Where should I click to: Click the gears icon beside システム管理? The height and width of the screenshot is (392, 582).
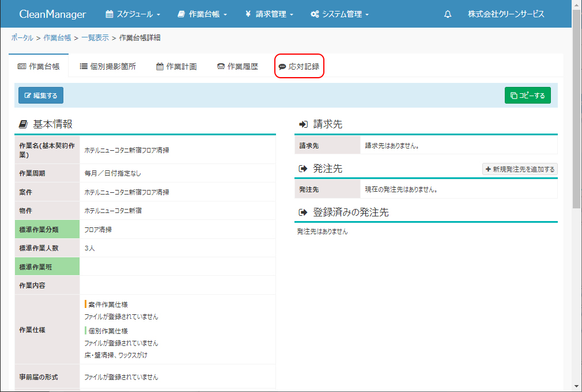click(x=315, y=14)
